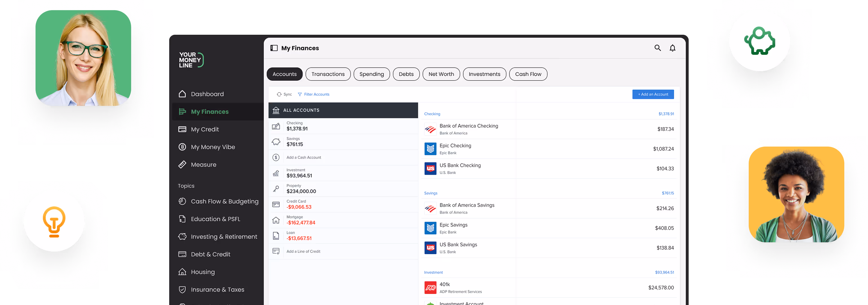Click the Dashboard home icon
868x305 pixels.
tap(182, 94)
